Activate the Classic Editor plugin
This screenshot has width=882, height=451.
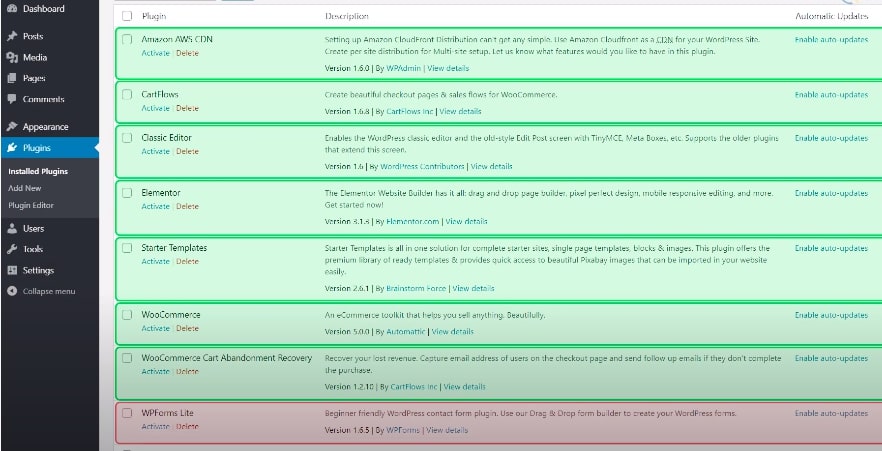[155, 152]
